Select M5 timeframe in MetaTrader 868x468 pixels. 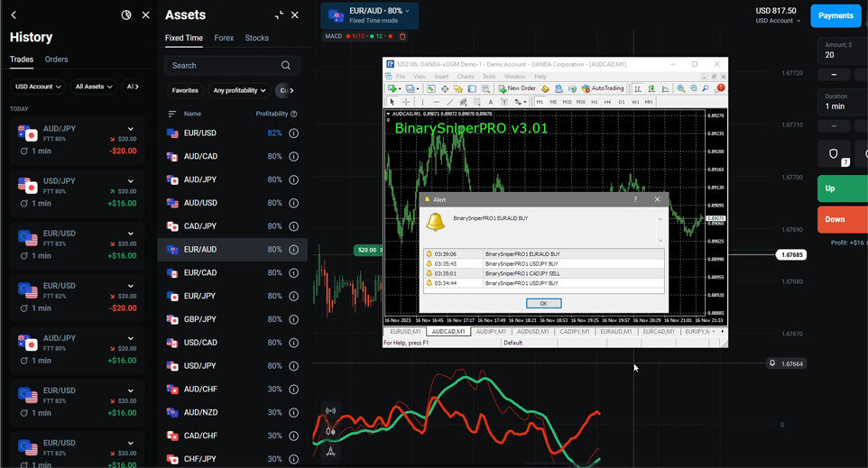tap(553, 102)
